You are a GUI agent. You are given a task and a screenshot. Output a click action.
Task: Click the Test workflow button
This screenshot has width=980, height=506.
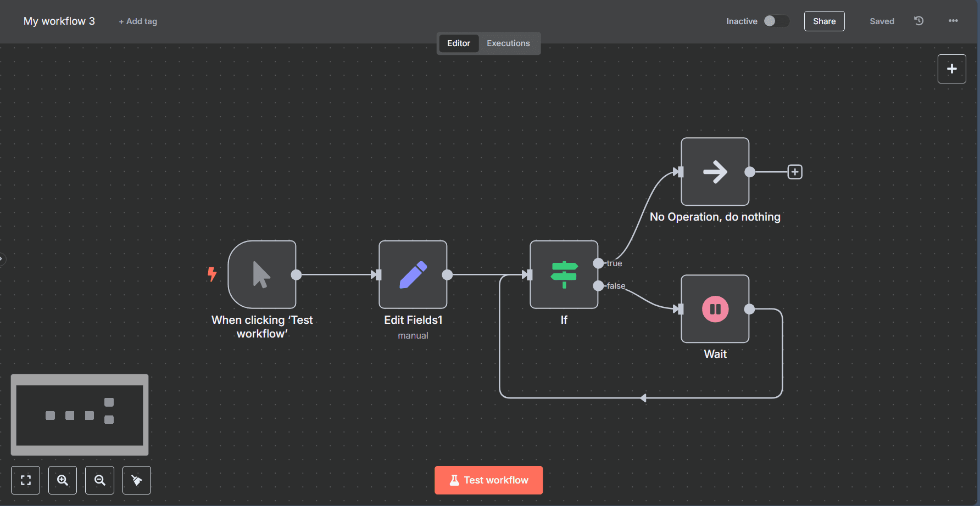(x=488, y=480)
